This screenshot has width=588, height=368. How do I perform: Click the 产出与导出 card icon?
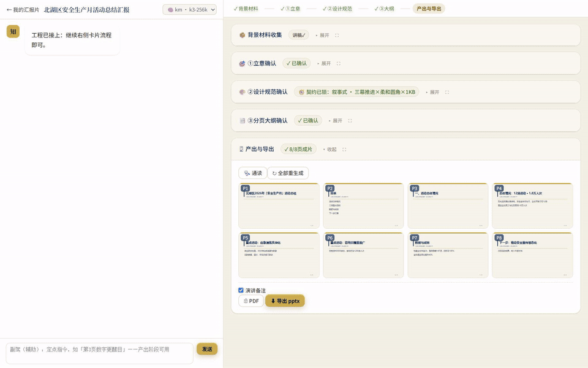tap(241, 149)
